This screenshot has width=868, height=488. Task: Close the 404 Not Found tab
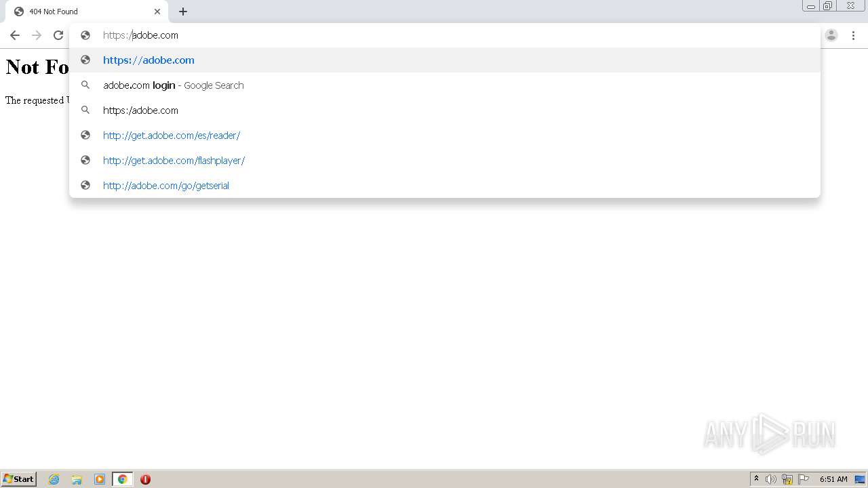(157, 12)
